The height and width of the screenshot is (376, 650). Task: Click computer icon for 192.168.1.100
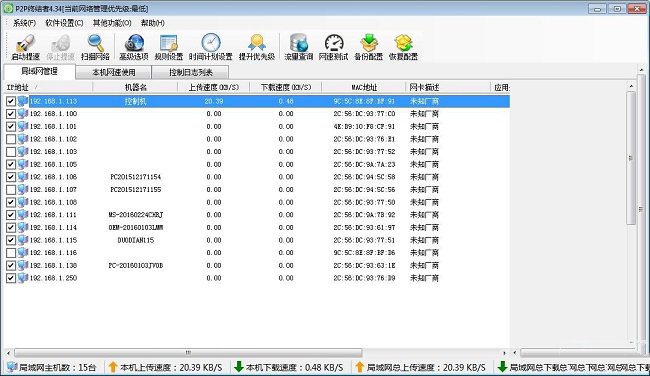point(23,114)
